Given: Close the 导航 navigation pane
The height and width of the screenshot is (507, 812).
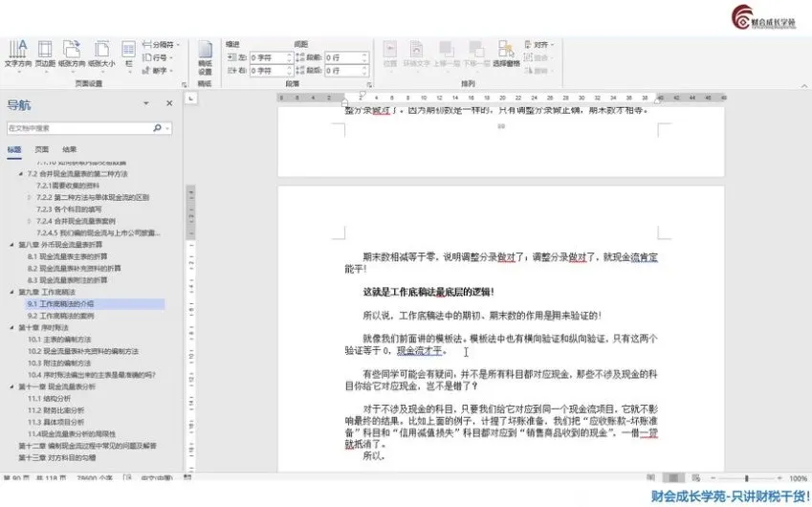Looking at the screenshot, I should [x=169, y=103].
